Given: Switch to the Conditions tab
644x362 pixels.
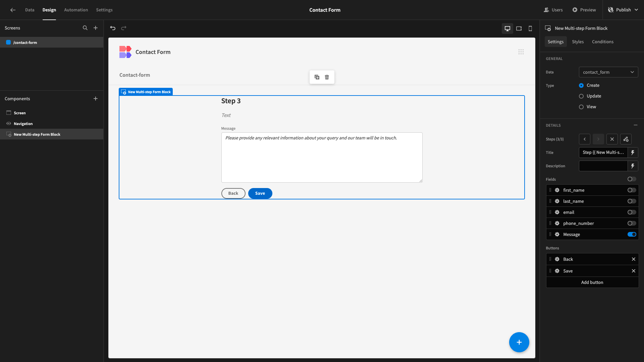Looking at the screenshot, I should click(603, 42).
